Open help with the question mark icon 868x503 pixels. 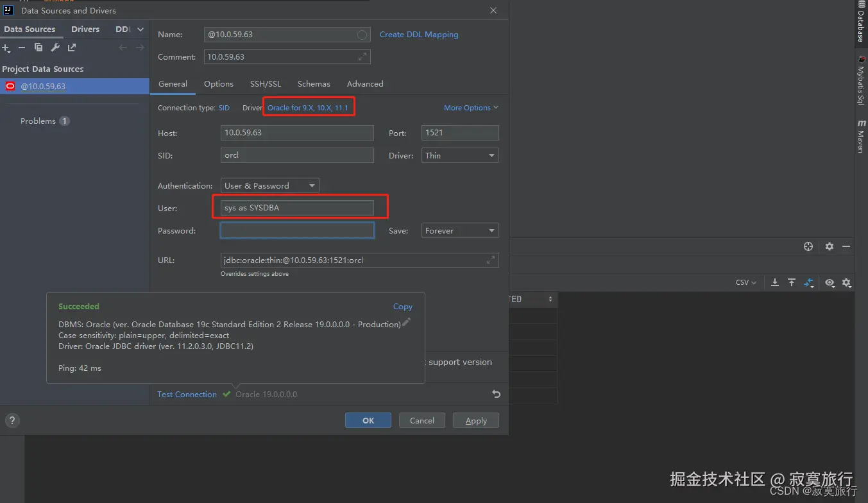pos(12,421)
